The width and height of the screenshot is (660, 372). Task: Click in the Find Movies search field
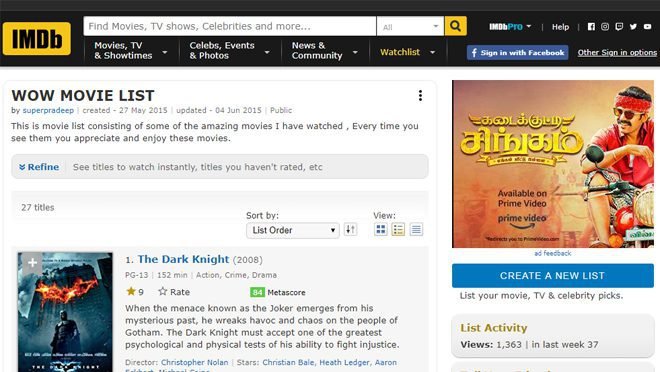[229, 26]
